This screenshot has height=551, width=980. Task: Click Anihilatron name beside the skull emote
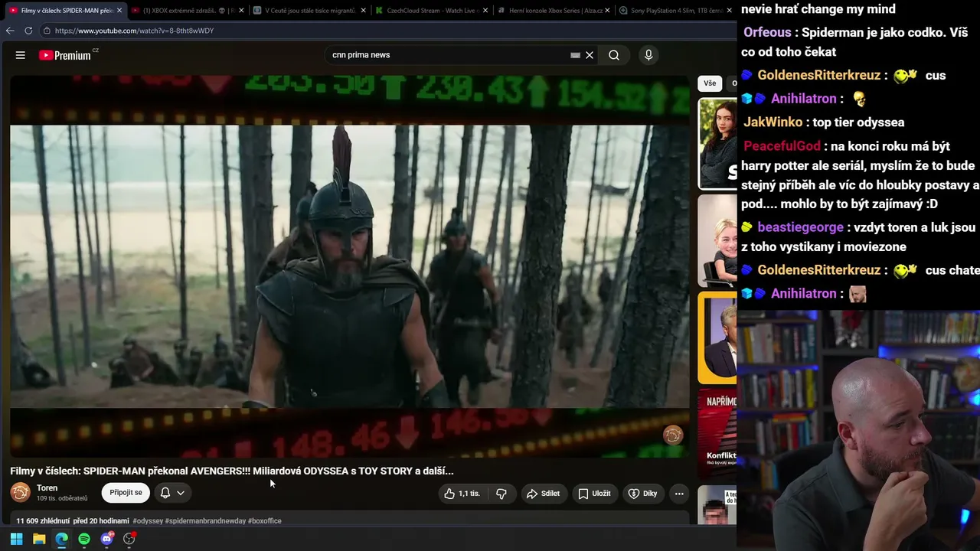804,99
